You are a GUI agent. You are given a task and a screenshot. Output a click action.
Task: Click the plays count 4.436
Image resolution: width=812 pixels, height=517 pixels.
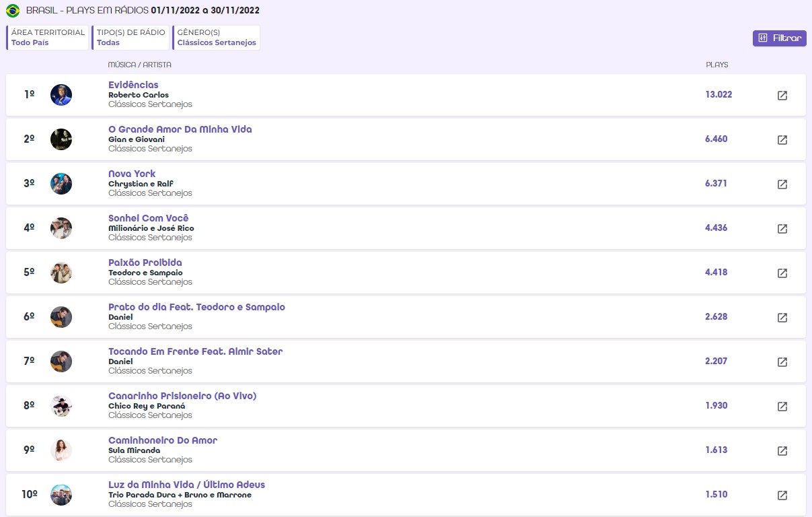coord(716,228)
